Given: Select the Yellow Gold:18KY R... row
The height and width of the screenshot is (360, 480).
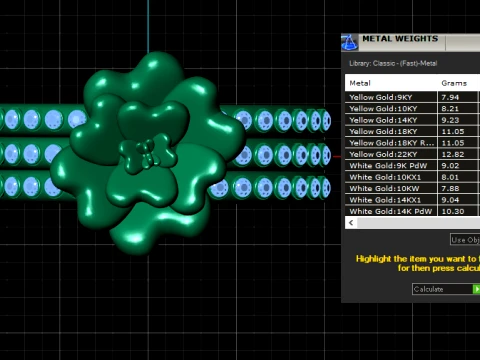Looking at the screenshot, I should (x=413, y=143).
